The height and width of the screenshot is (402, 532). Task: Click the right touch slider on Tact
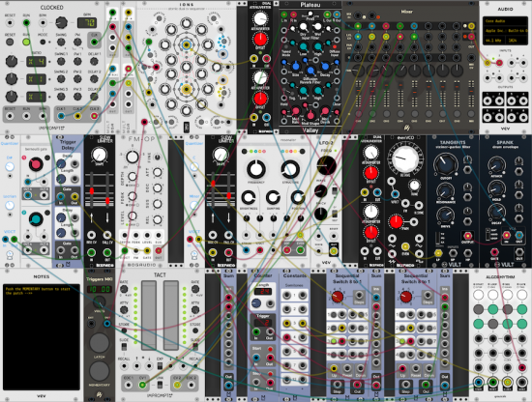click(171, 316)
